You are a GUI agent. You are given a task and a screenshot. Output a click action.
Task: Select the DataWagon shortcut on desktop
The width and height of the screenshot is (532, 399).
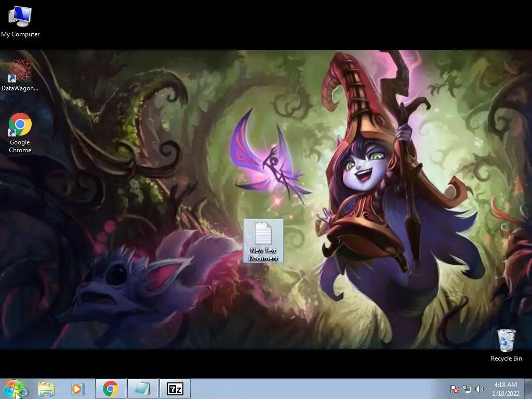20,75
